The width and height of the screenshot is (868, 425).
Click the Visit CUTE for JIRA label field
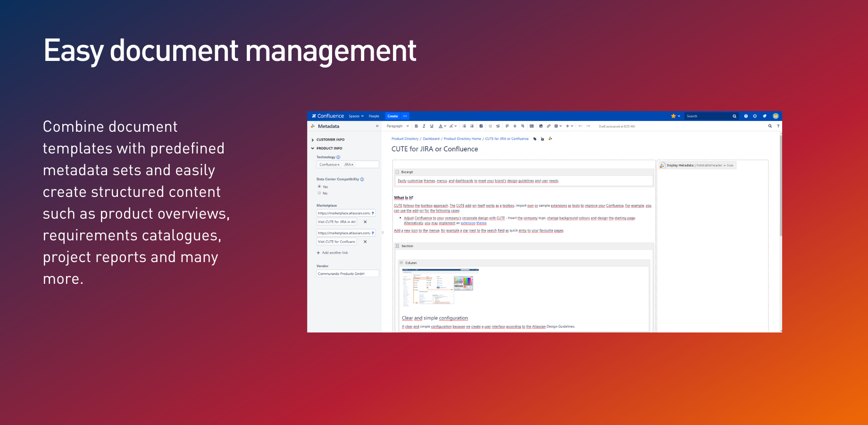[x=337, y=222]
